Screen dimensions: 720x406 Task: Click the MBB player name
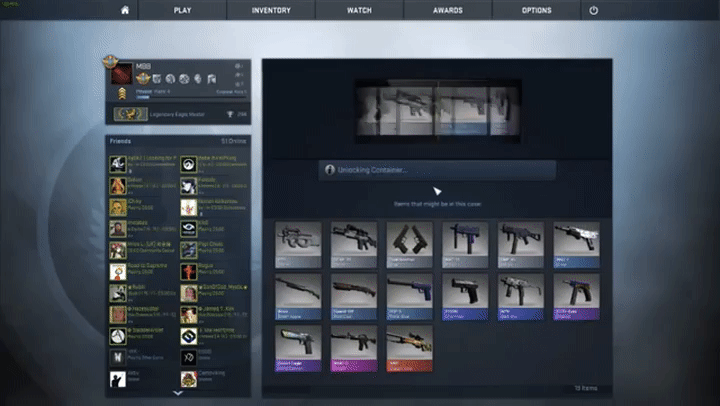143,66
